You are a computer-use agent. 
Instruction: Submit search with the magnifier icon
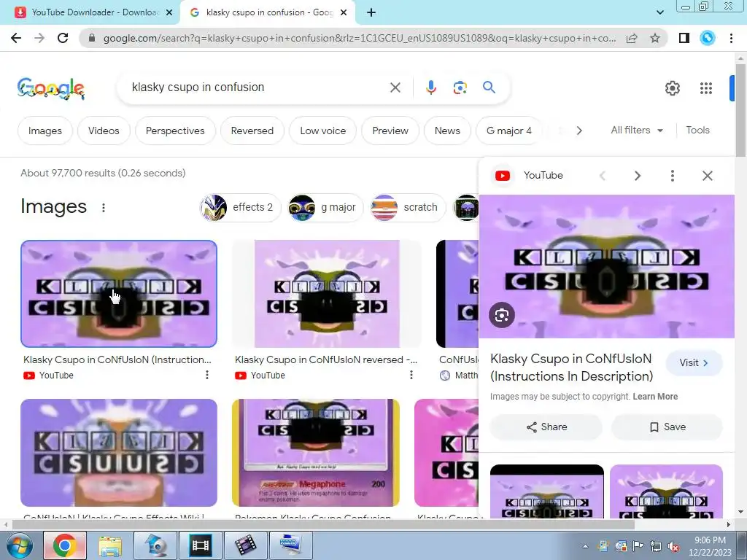click(489, 87)
